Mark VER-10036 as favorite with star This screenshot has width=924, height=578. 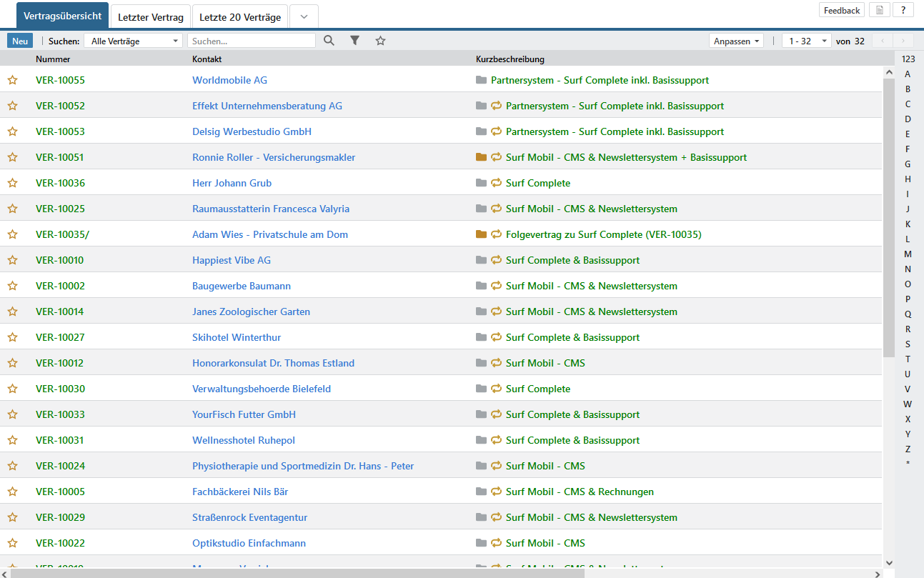[12, 183]
